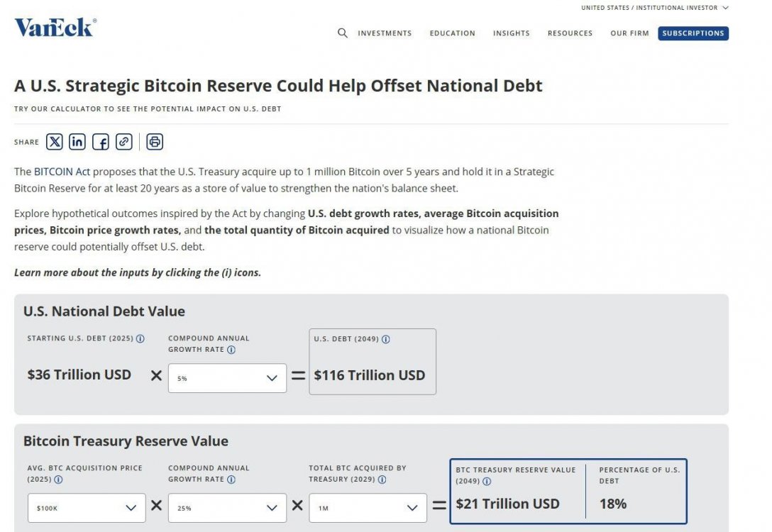
Task: Click info icon for Avg. BTC Acquisition Price
Action: click(x=58, y=480)
